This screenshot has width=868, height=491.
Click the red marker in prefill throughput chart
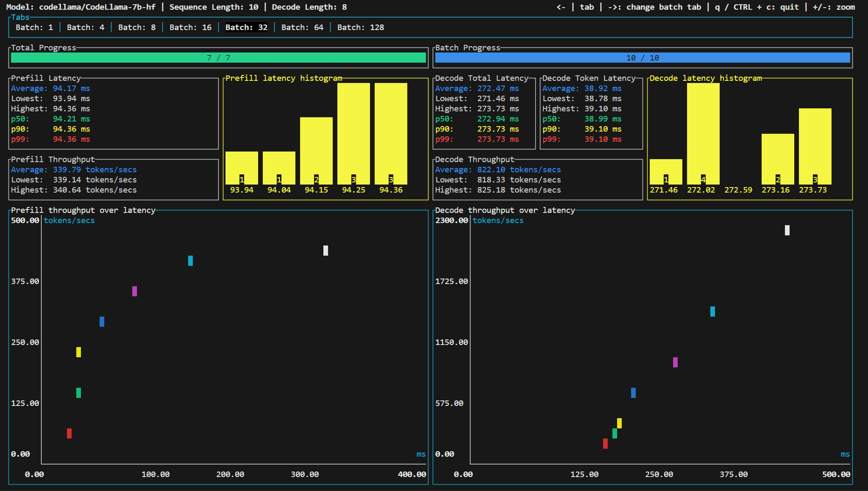tap(69, 434)
